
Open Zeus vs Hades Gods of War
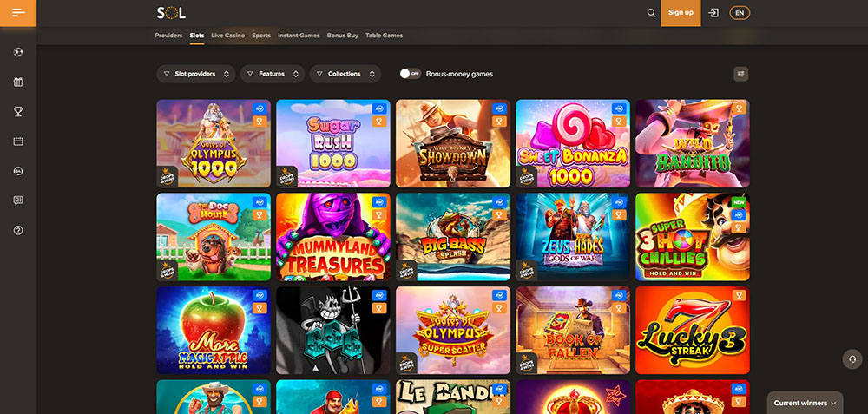click(x=573, y=237)
